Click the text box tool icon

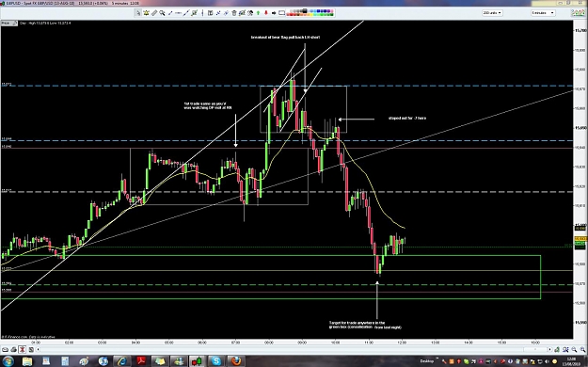[210, 13]
